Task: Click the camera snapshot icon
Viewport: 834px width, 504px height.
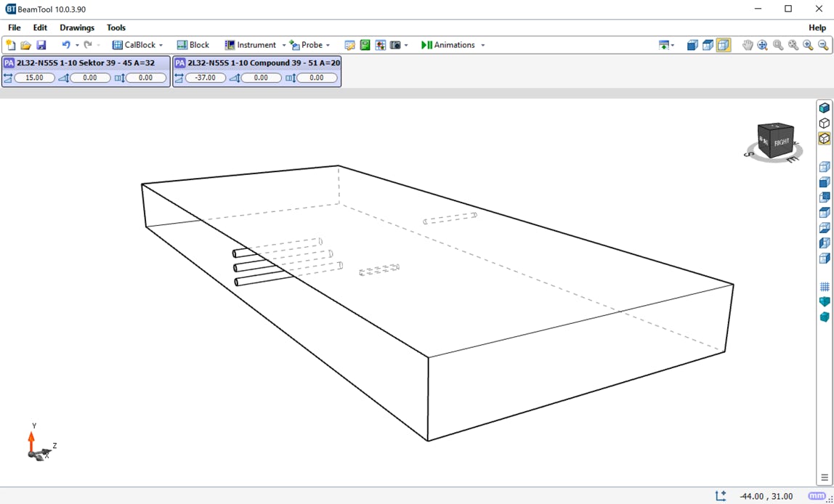Action: tap(395, 45)
